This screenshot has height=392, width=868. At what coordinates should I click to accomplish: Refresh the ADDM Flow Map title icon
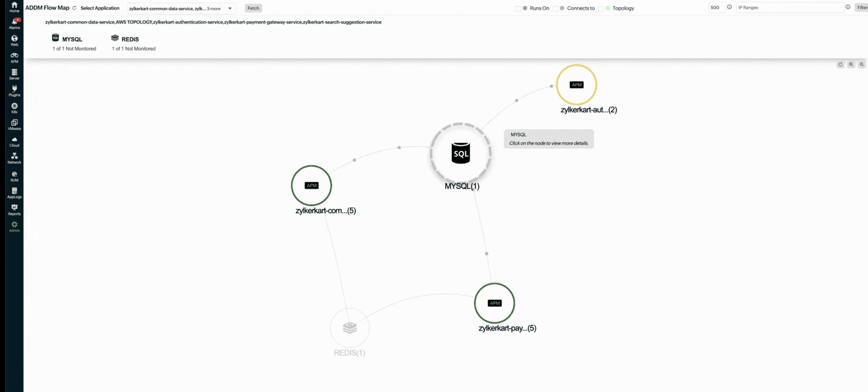(74, 8)
